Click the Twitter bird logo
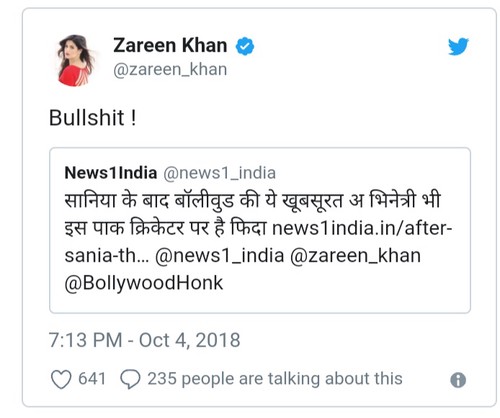Image resolution: width=500 pixels, height=418 pixels. coord(458,46)
